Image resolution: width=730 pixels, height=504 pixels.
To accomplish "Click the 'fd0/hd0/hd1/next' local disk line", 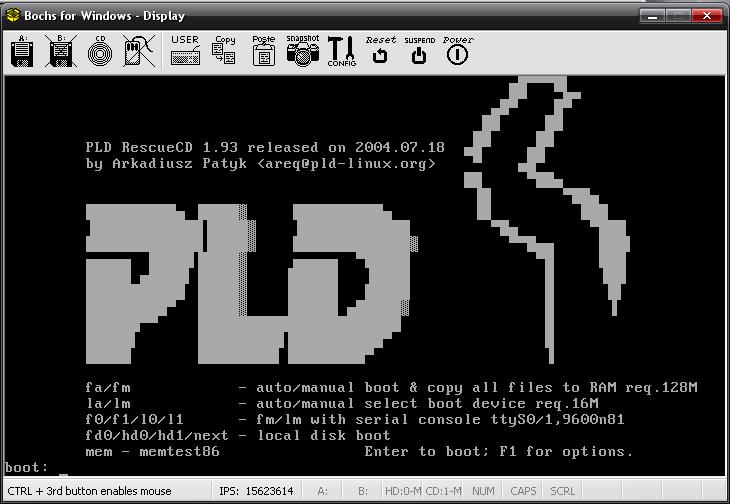I will pos(237,436).
